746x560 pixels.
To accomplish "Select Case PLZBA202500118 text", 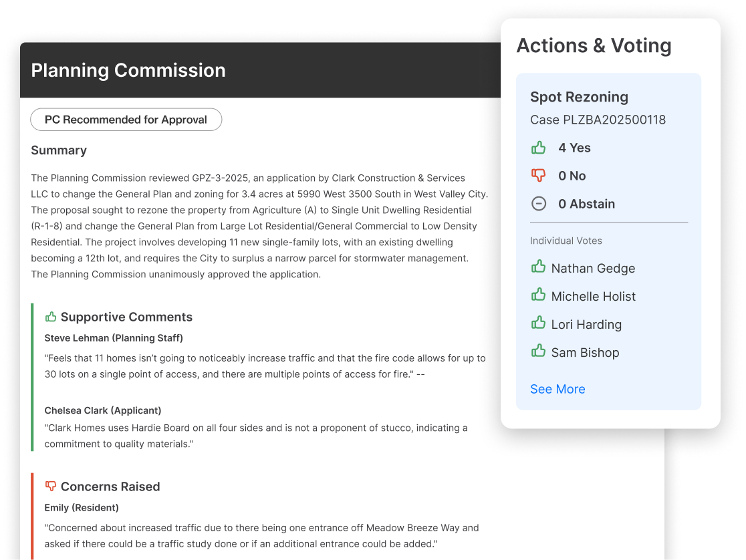I will (x=598, y=120).
